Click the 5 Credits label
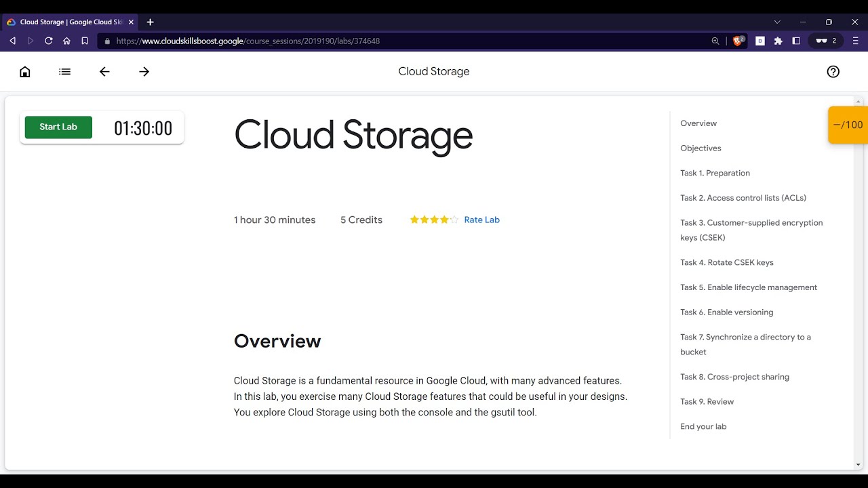 [361, 220]
